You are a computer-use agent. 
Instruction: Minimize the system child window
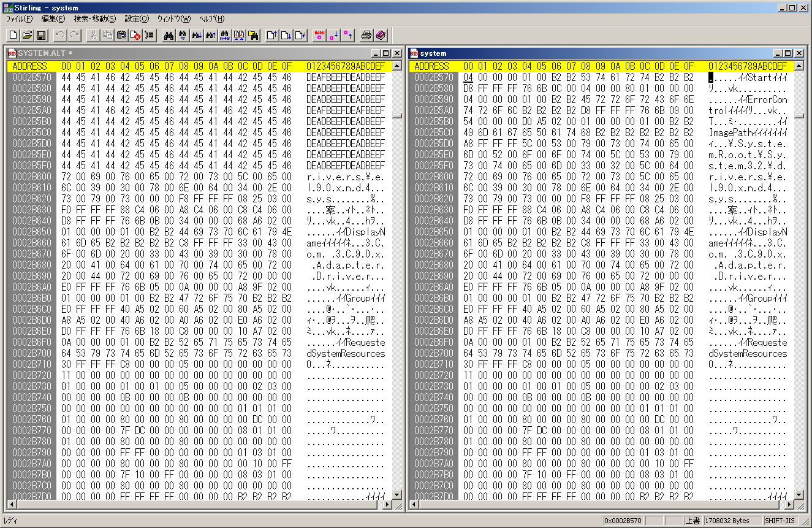point(779,53)
